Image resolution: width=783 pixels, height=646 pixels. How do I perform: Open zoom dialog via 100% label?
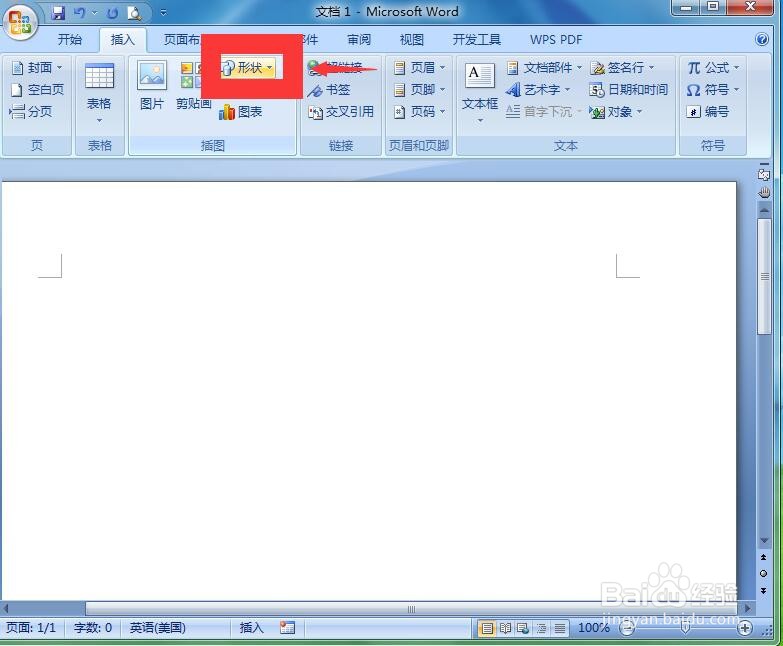pos(594,628)
